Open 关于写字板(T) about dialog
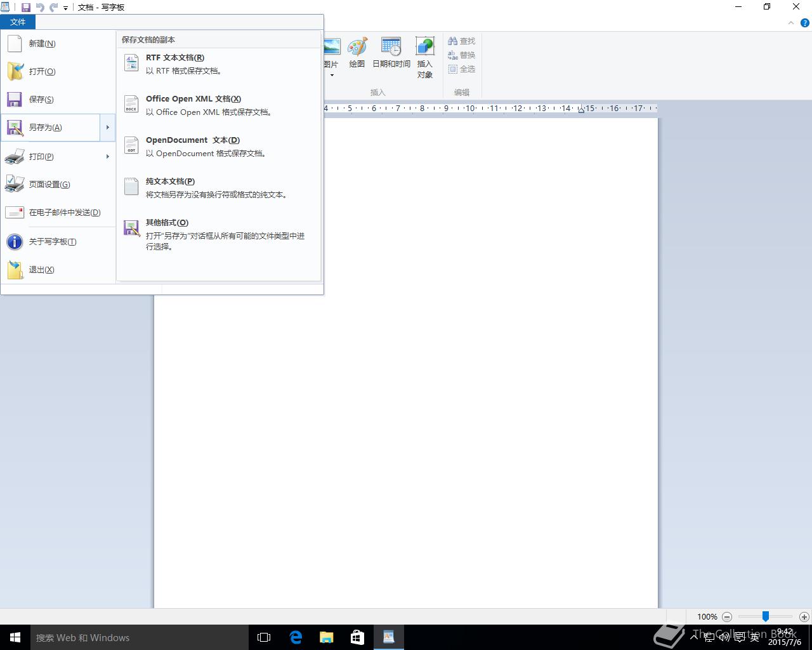Viewport: 812px width, 650px height. [x=58, y=242]
